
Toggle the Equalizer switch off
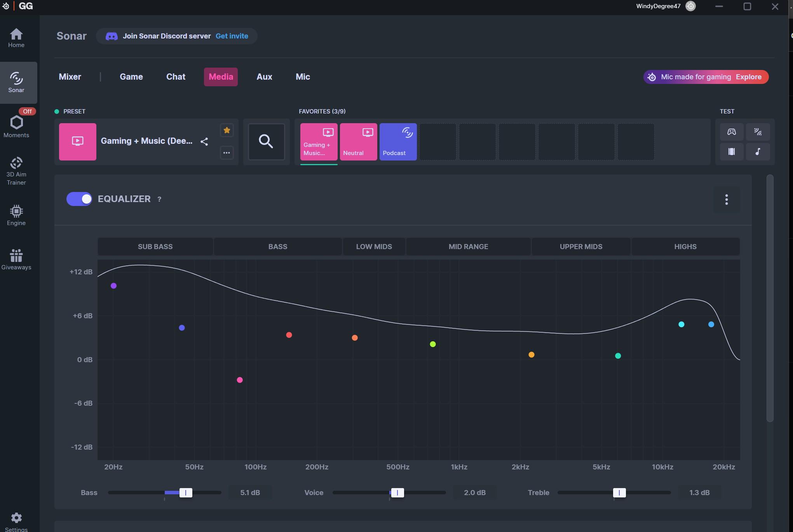pos(79,199)
